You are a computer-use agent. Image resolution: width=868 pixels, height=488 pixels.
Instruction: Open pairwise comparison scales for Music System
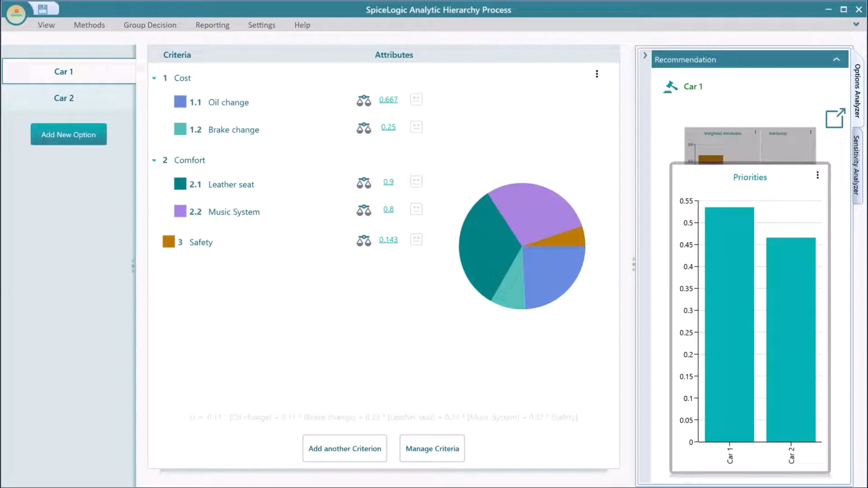tap(363, 210)
